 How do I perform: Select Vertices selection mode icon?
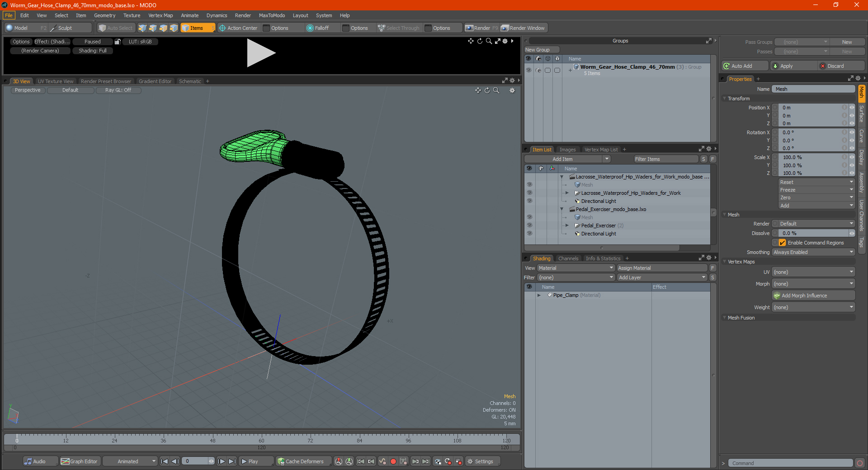[142, 28]
